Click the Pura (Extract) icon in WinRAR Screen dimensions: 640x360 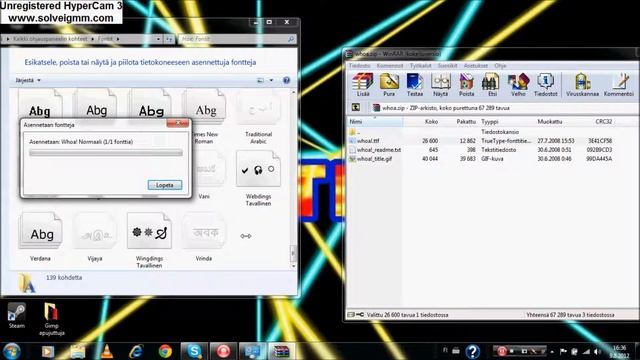[x=389, y=84]
